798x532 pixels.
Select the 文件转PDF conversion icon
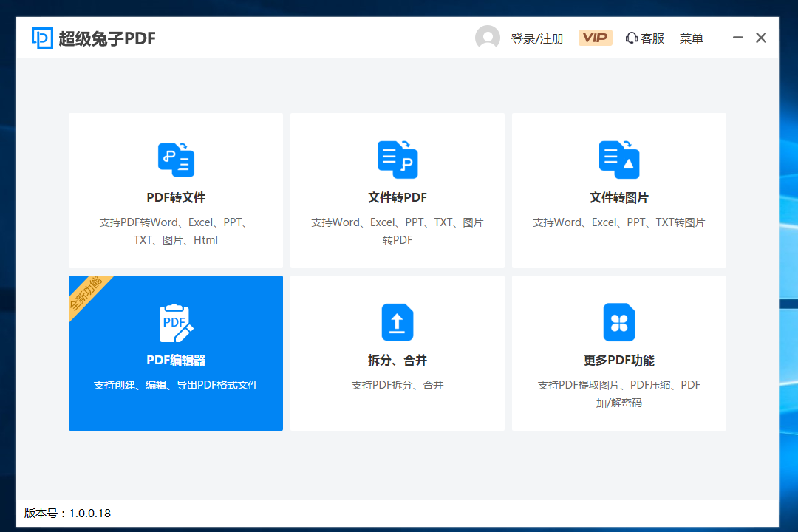coord(397,160)
